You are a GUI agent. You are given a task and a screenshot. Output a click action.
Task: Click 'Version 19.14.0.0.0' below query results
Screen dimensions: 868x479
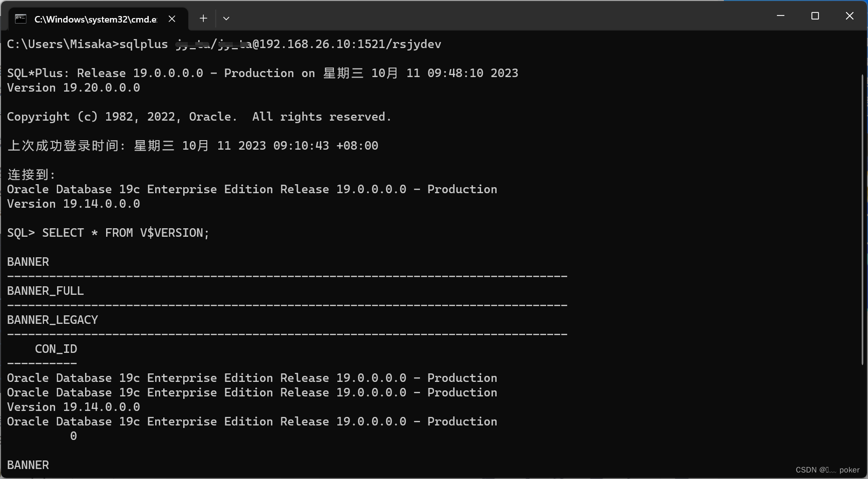coord(73,407)
